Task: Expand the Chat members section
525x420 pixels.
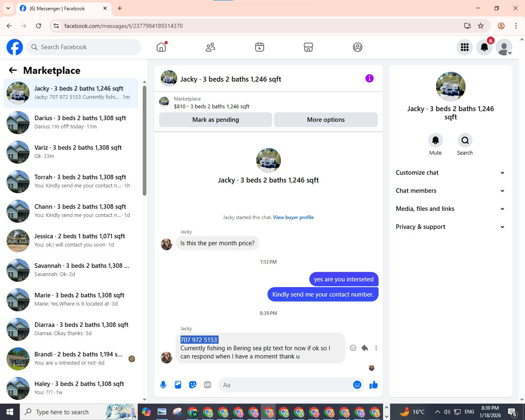Action: click(x=450, y=191)
